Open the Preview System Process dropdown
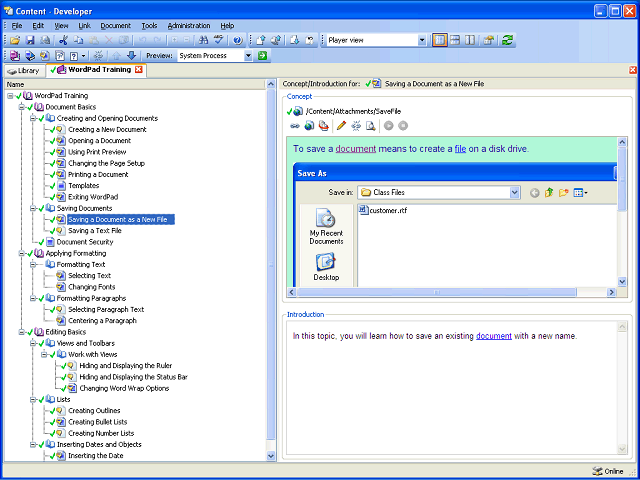The image size is (640, 480). 248,55
